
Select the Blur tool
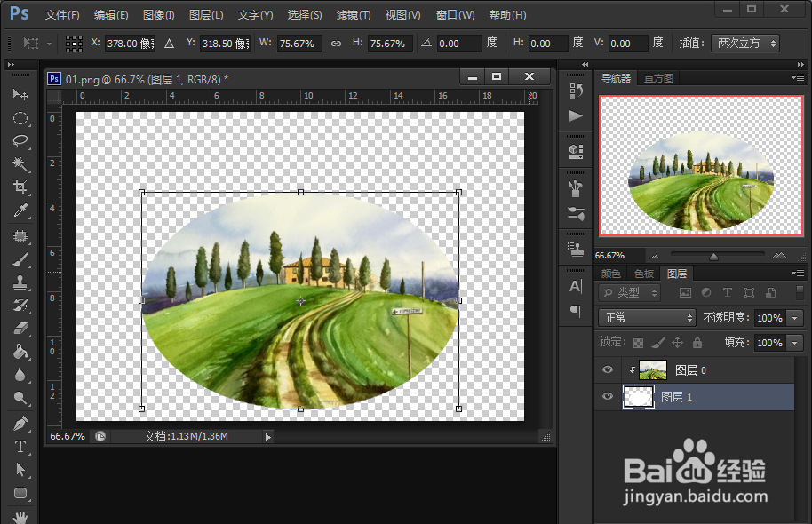pos(20,375)
